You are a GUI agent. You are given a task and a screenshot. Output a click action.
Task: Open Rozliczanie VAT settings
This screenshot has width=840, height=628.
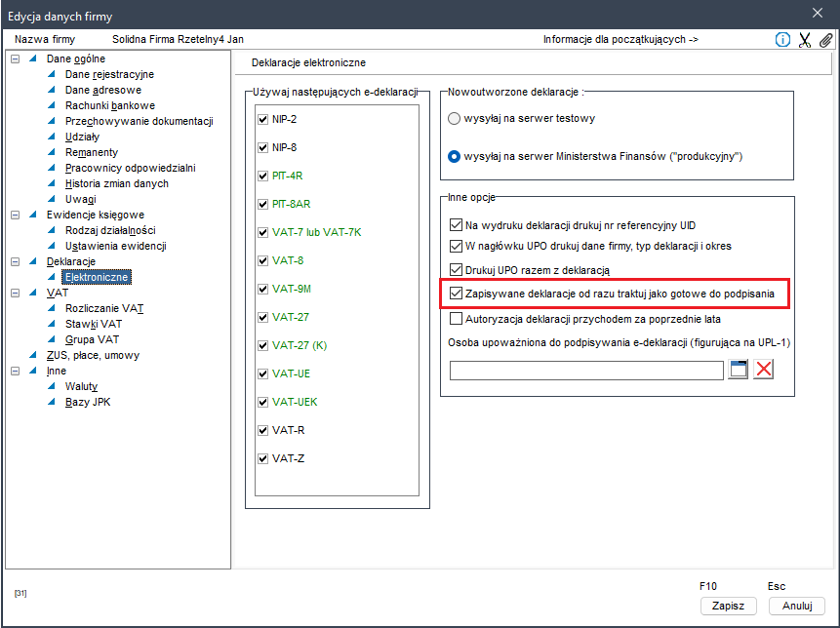point(104,308)
